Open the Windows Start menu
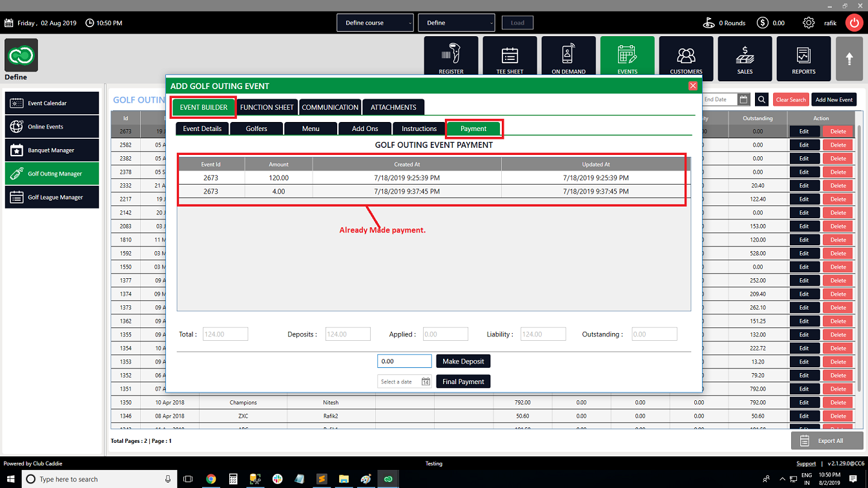The height and width of the screenshot is (488, 868). click(10, 479)
